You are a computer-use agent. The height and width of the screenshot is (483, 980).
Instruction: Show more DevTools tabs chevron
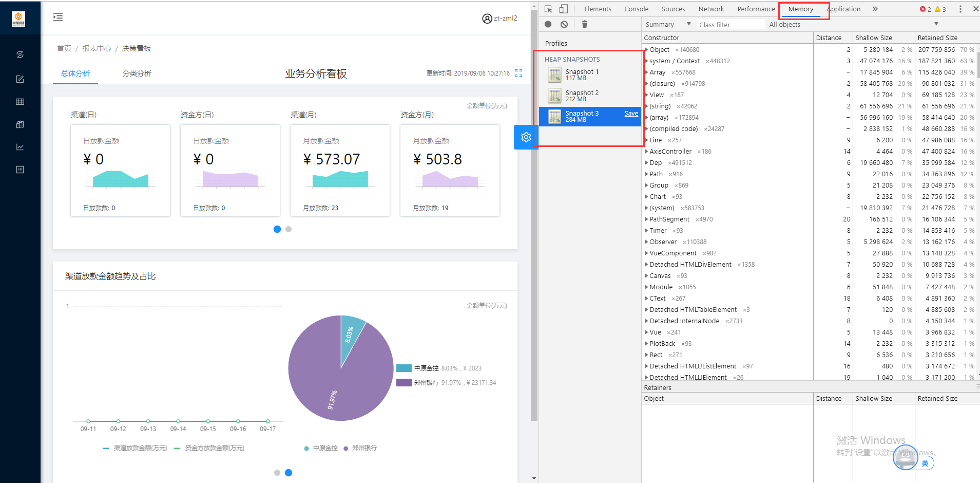pyautogui.click(x=875, y=9)
